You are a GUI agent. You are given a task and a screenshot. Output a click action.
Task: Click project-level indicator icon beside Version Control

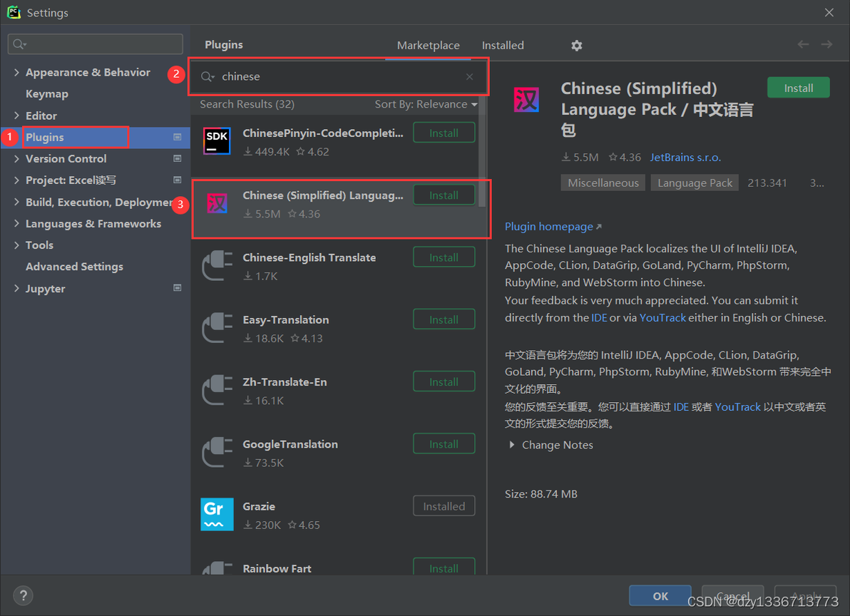[178, 159]
